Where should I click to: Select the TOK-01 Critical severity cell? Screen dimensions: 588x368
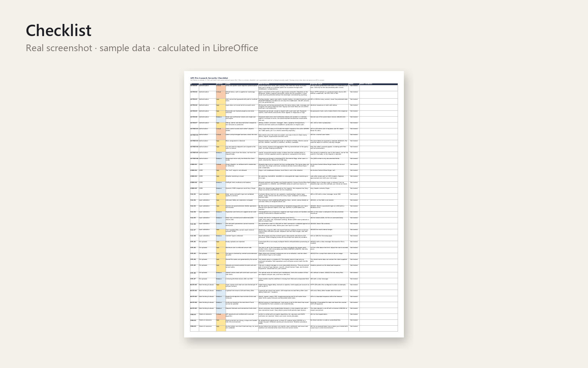pyautogui.click(x=220, y=316)
